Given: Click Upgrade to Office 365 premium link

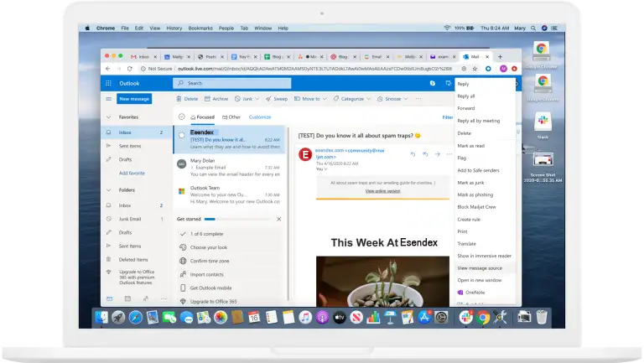Looking at the screenshot, I should 137,277.
